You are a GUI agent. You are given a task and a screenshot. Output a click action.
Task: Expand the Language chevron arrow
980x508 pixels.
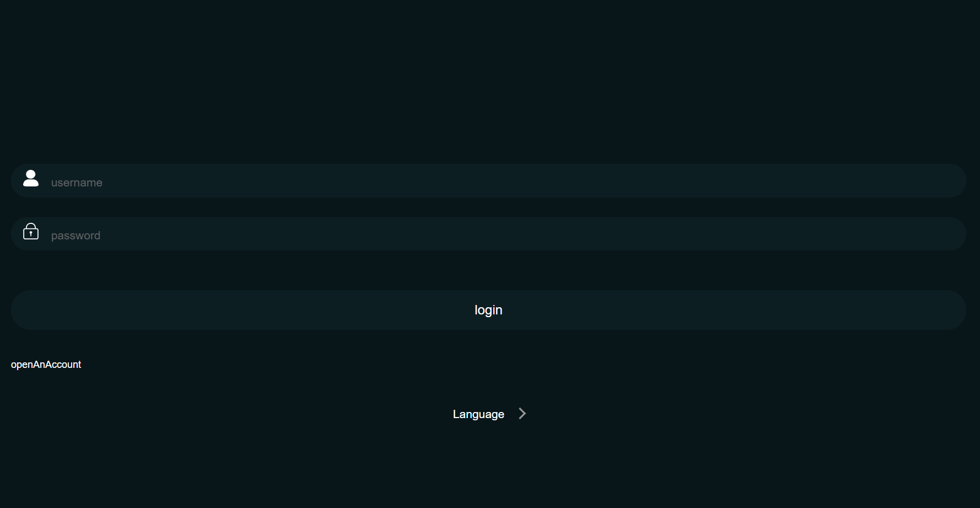click(x=522, y=414)
